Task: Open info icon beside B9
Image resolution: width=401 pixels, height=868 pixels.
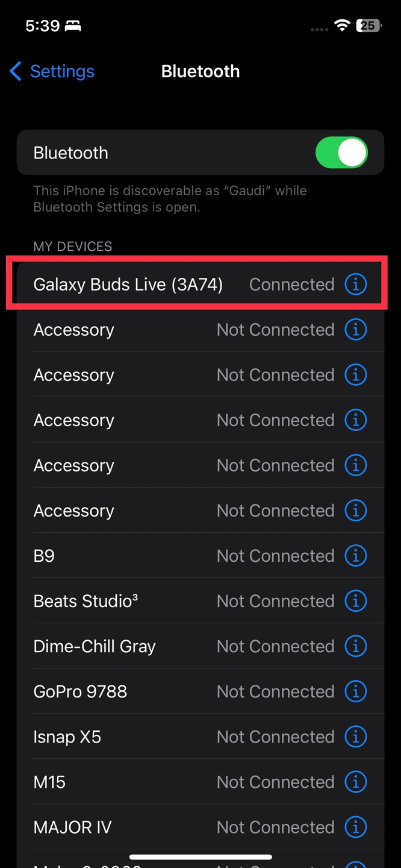Action: coord(355,555)
